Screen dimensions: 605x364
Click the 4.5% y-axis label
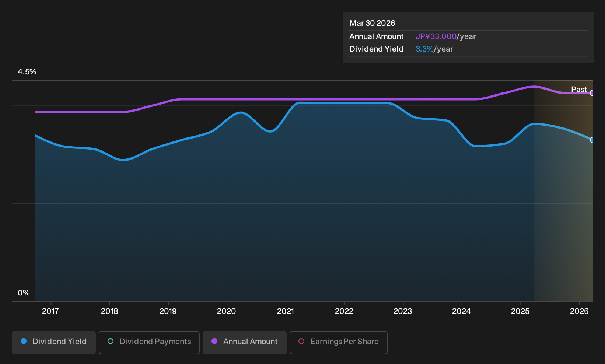27,72
